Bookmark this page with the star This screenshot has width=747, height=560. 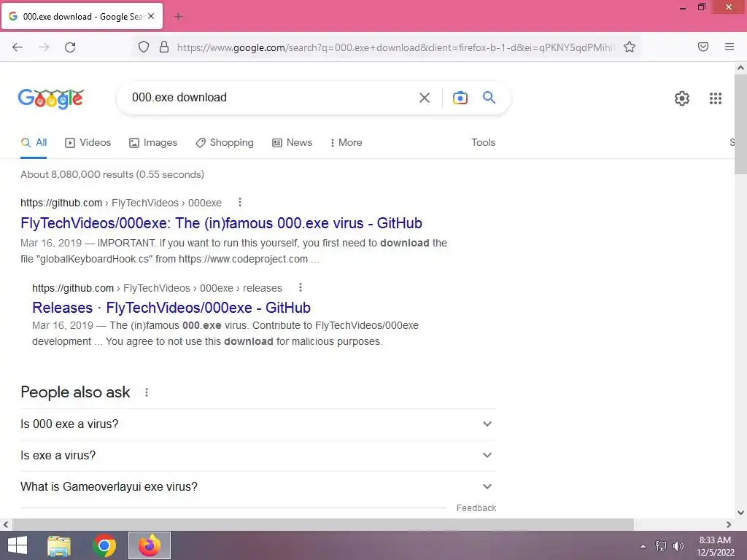[x=630, y=47]
